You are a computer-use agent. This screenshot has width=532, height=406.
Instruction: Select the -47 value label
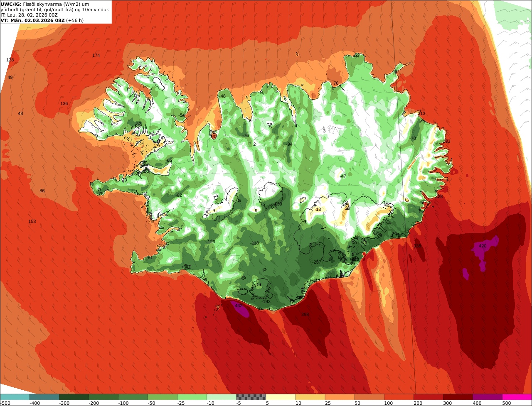(342, 176)
